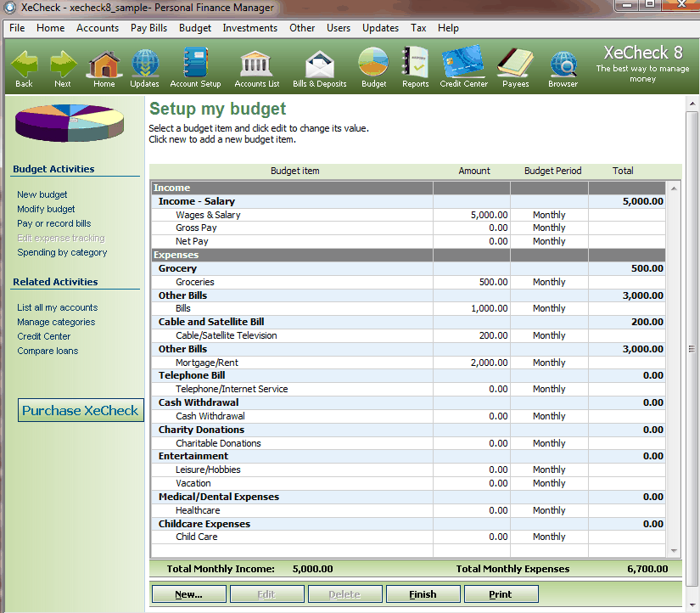Click the Print button
Viewport: 700px width, 613px height.
pos(501,594)
